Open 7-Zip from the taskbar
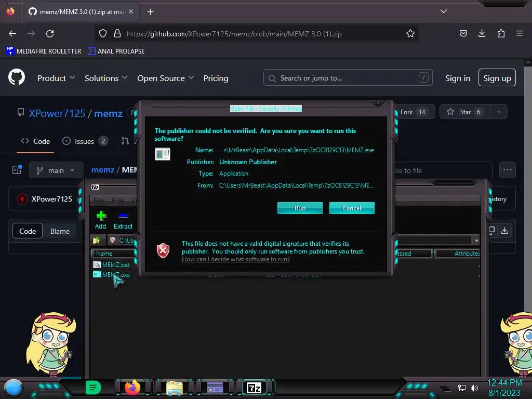532x399 pixels. point(255,388)
